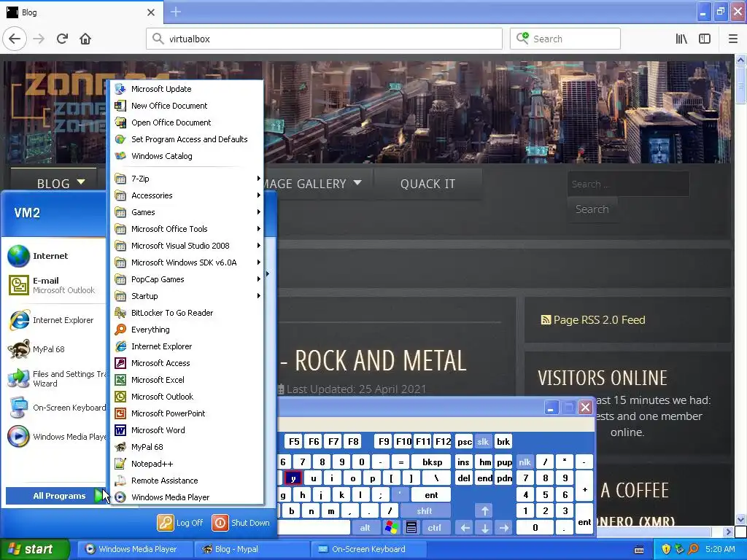
Task: Click the All Programs button
Action: click(x=57, y=496)
